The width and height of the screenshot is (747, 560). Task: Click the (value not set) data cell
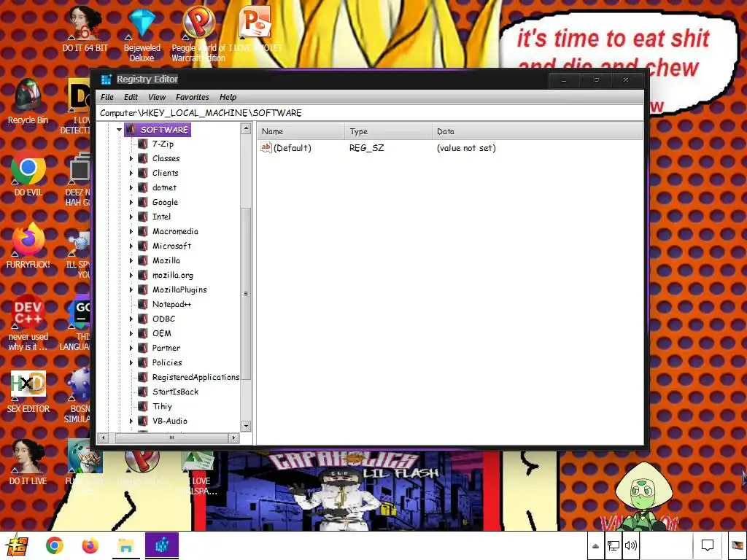(466, 148)
